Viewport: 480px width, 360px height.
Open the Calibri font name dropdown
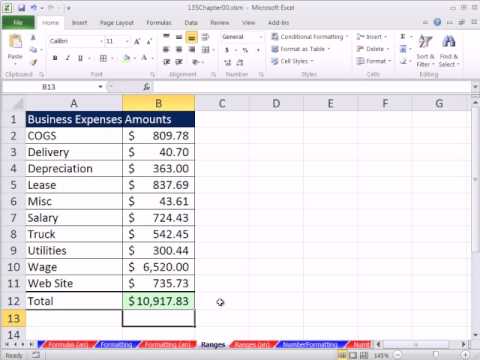click(100, 41)
